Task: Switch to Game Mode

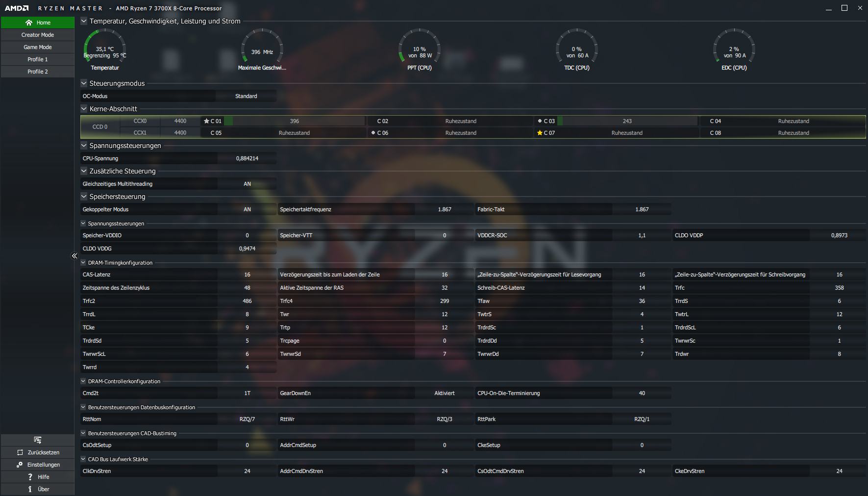Action: pyautogui.click(x=38, y=47)
